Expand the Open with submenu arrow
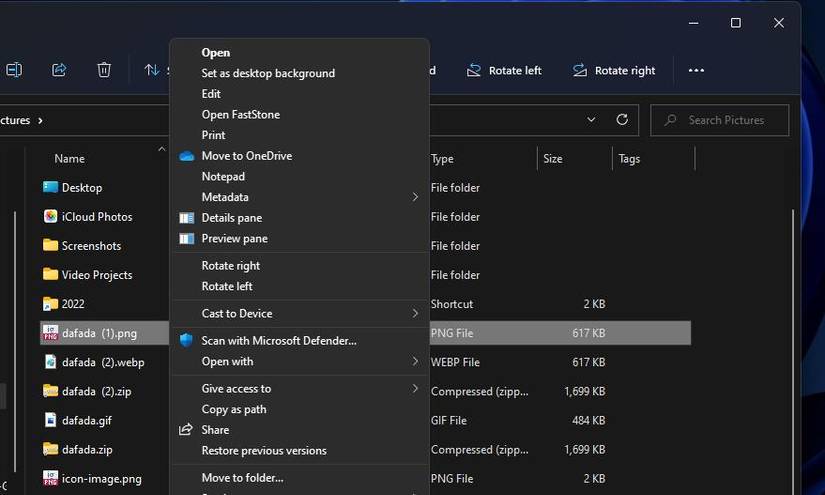 415,361
